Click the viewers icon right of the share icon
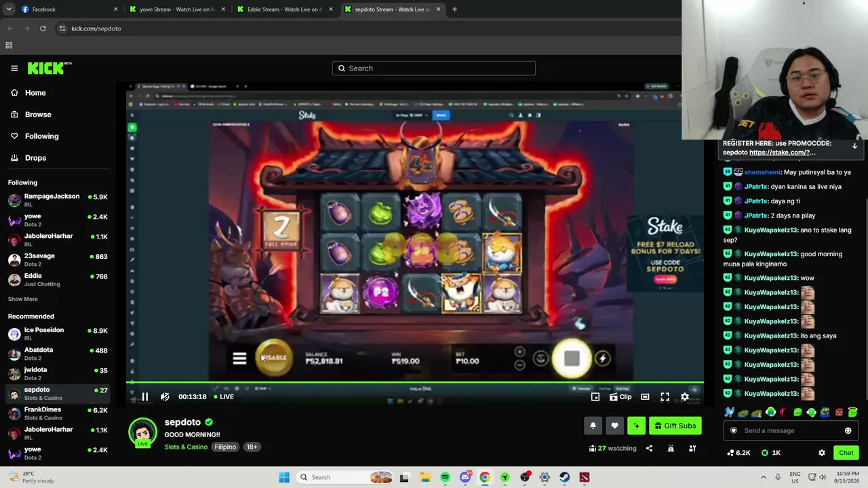 tap(671, 448)
